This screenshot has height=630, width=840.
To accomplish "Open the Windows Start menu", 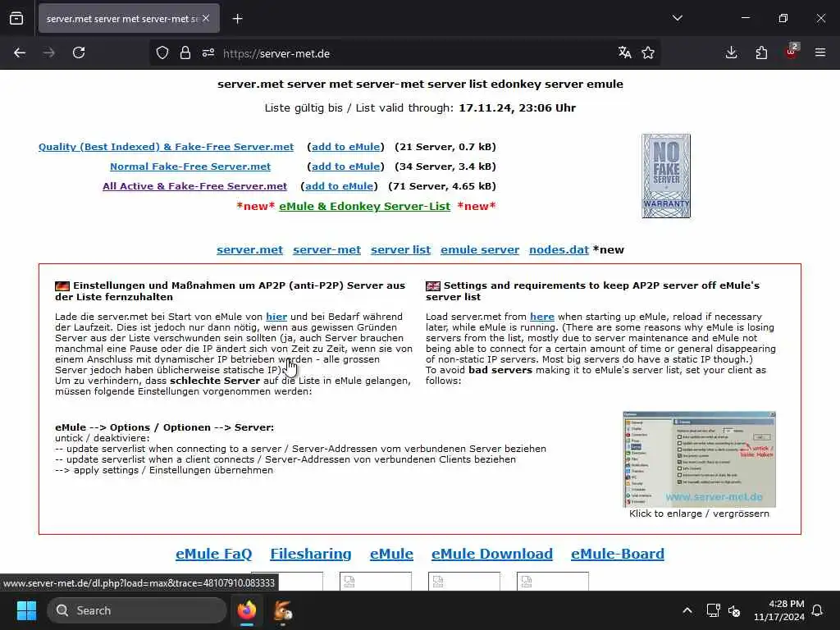I will (26, 610).
